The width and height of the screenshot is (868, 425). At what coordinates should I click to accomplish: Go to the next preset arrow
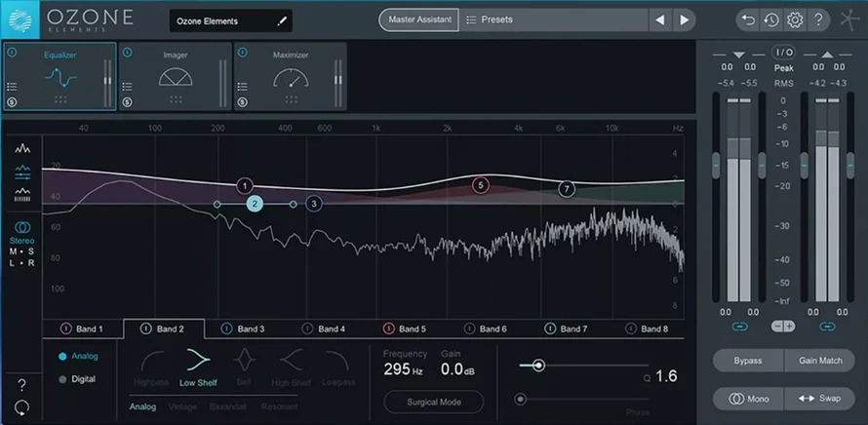(x=685, y=19)
